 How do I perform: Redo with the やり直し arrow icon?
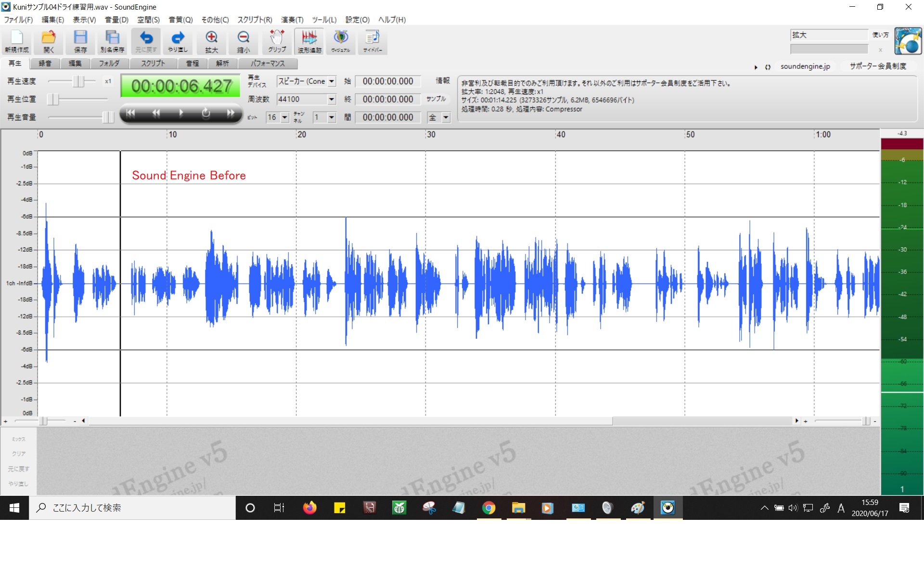point(178,41)
